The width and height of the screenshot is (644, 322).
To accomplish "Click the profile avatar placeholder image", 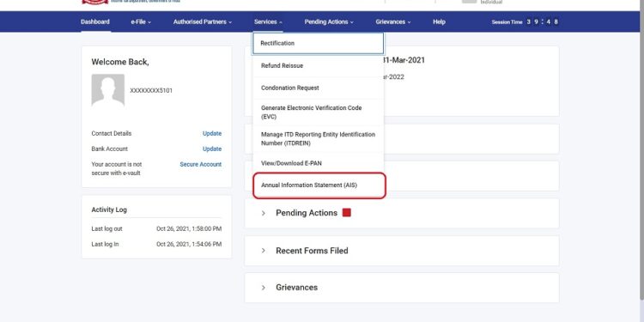I will coord(108,91).
